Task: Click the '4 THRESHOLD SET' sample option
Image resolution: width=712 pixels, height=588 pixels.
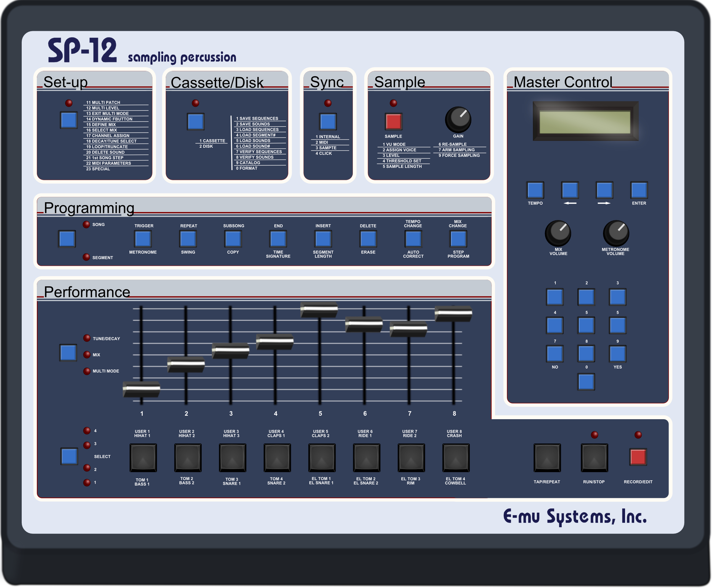Action: coord(402,161)
